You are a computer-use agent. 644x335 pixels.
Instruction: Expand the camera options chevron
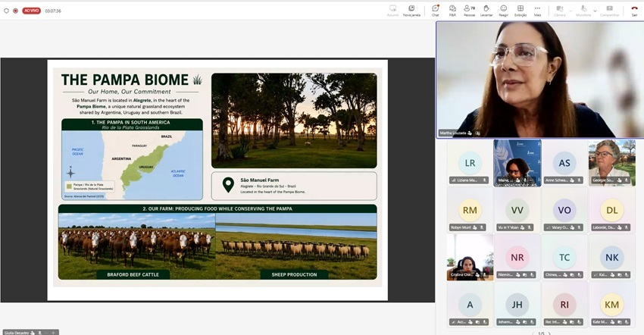click(x=571, y=11)
